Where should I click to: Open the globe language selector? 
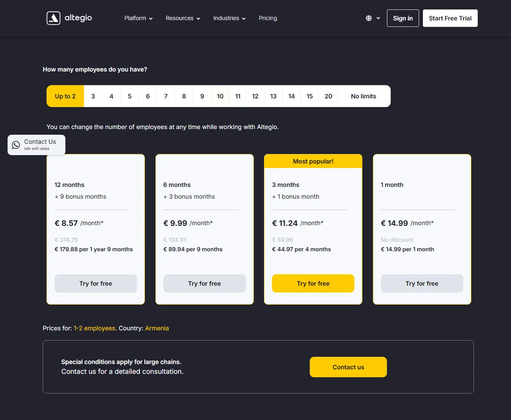[372, 18]
